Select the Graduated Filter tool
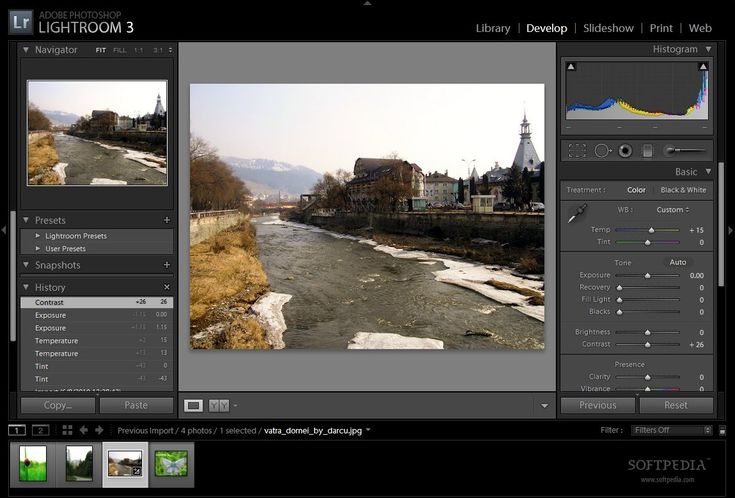The image size is (735, 498). [x=647, y=151]
